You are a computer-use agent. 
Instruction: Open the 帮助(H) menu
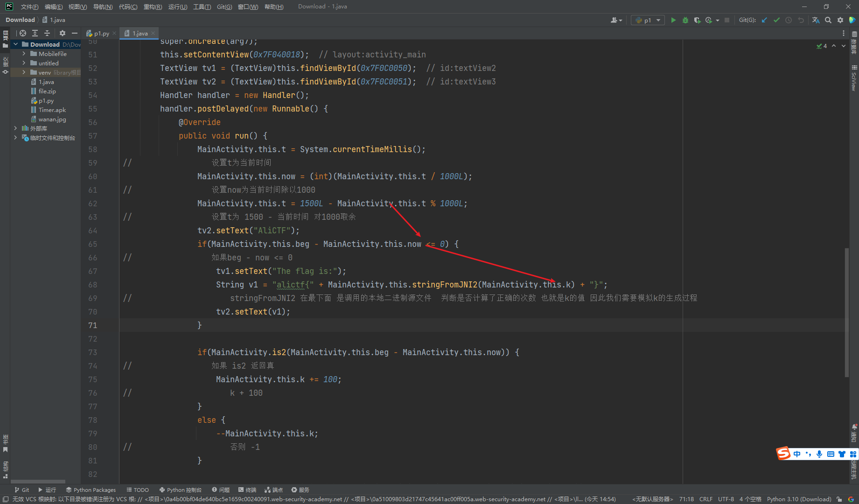pos(274,7)
